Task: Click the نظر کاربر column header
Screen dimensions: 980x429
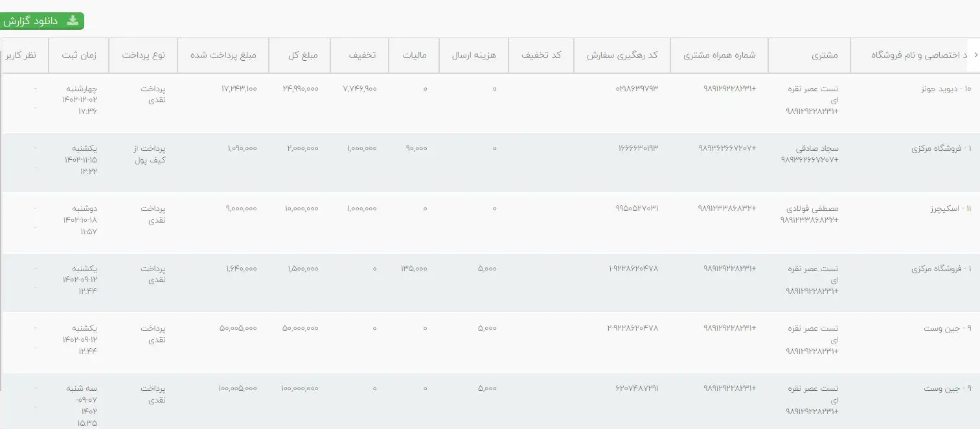Action: click(x=21, y=56)
